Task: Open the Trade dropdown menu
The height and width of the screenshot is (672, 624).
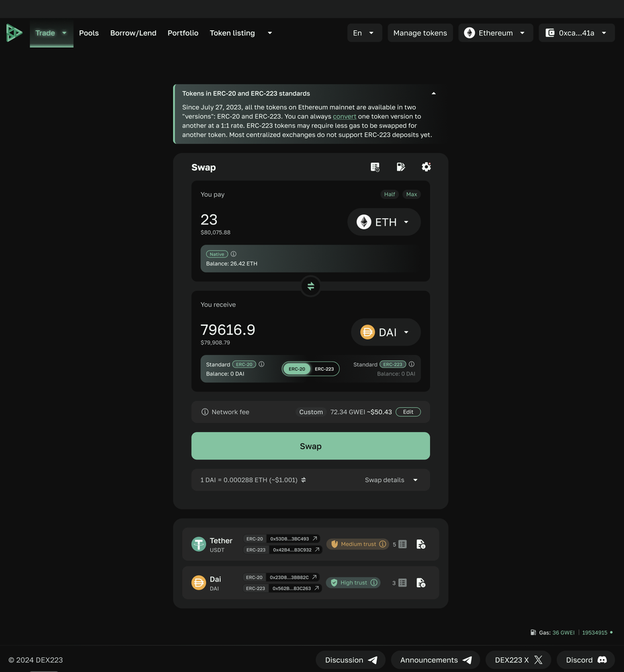Action: point(52,33)
